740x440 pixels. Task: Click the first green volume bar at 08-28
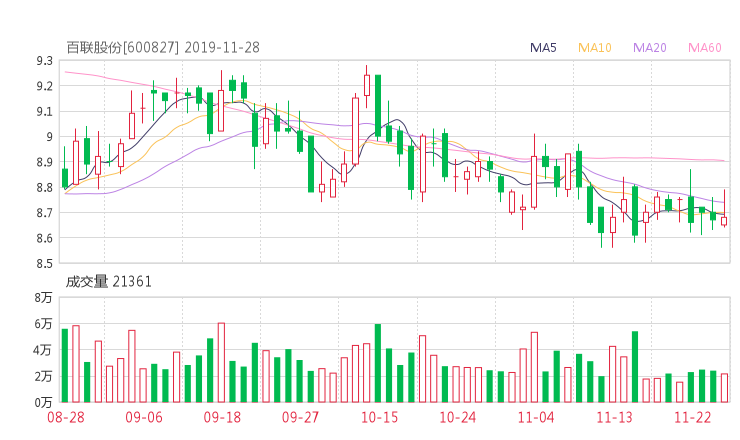[x=65, y=365]
